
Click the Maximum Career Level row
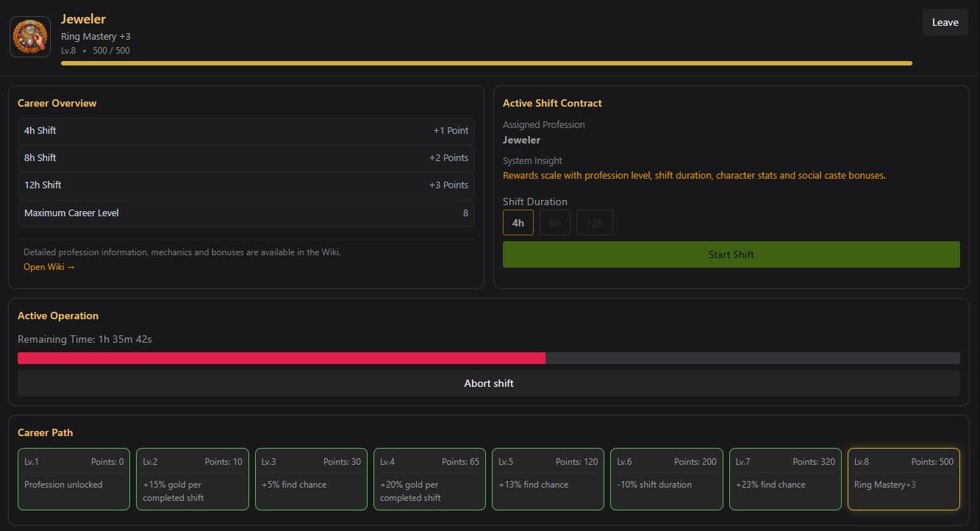pyautogui.click(x=246, y=213)
